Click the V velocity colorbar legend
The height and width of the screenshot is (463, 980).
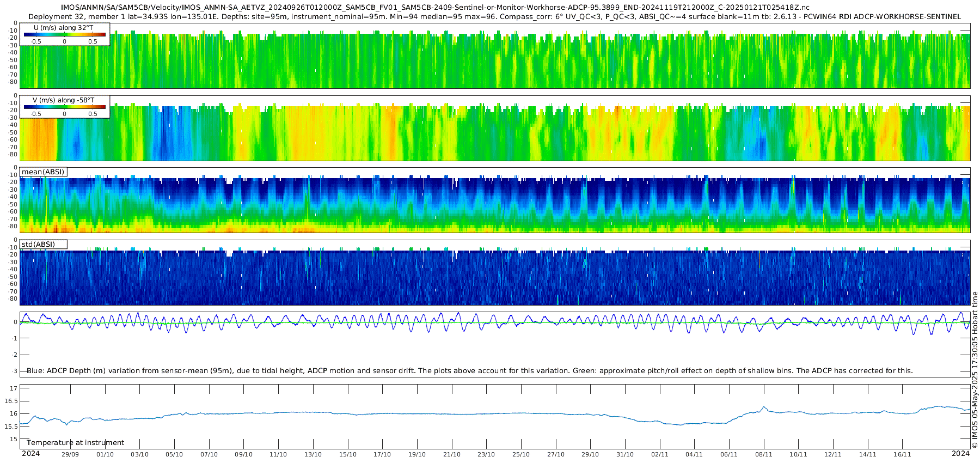65,107
